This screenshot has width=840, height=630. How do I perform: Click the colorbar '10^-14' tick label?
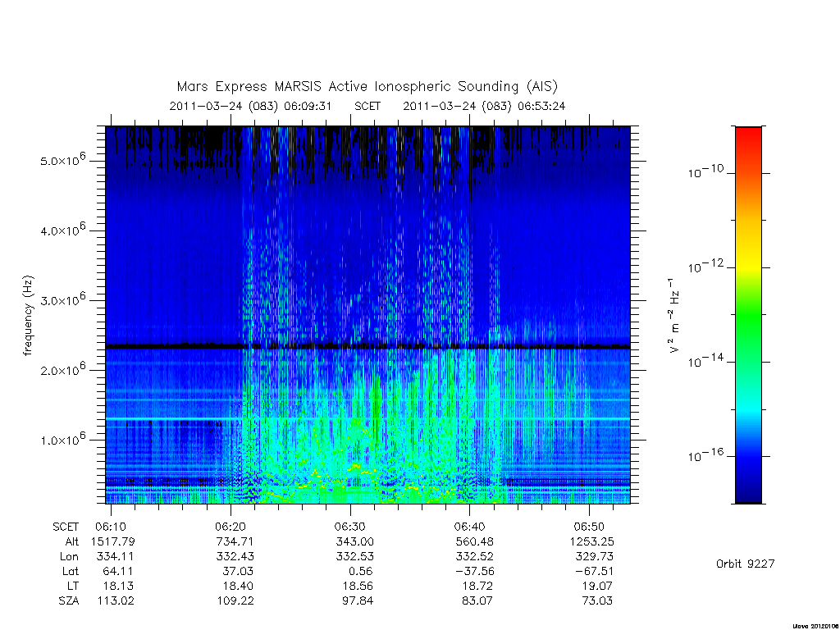tap(705, 361)
